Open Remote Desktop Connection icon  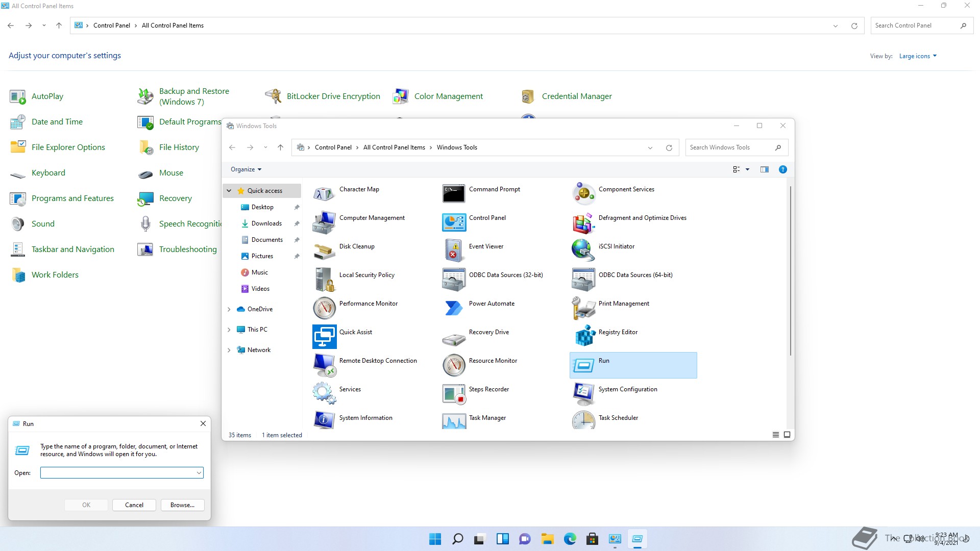point(324,365)
